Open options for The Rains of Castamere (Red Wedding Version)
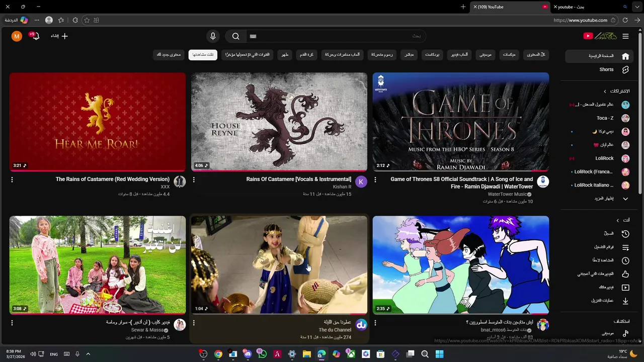Screen dimensions: 644x362 coord(12,179)
